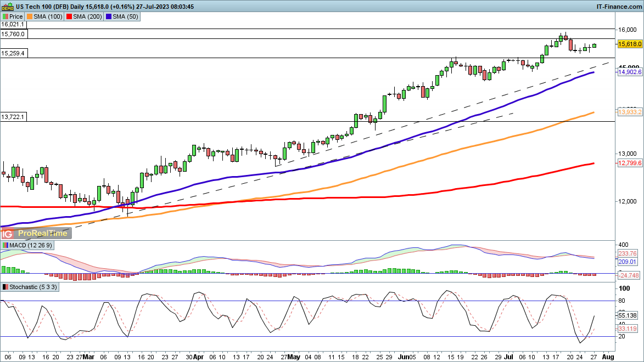This screenshot has width=644, height=362.
Task: Click the Apr month label on time axis
Action: [x=198, y=357]
